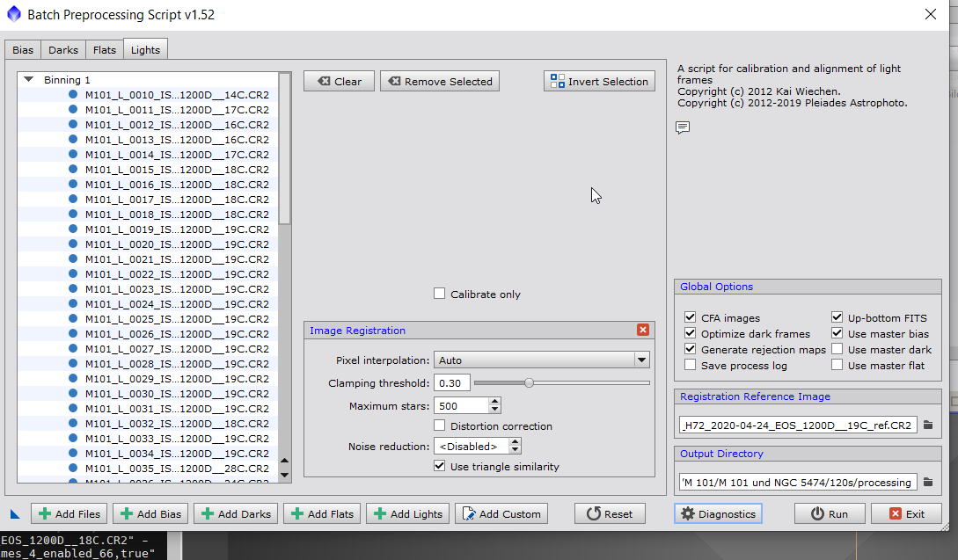
Task: Click the script information comment icon
Action: (683, 127)
